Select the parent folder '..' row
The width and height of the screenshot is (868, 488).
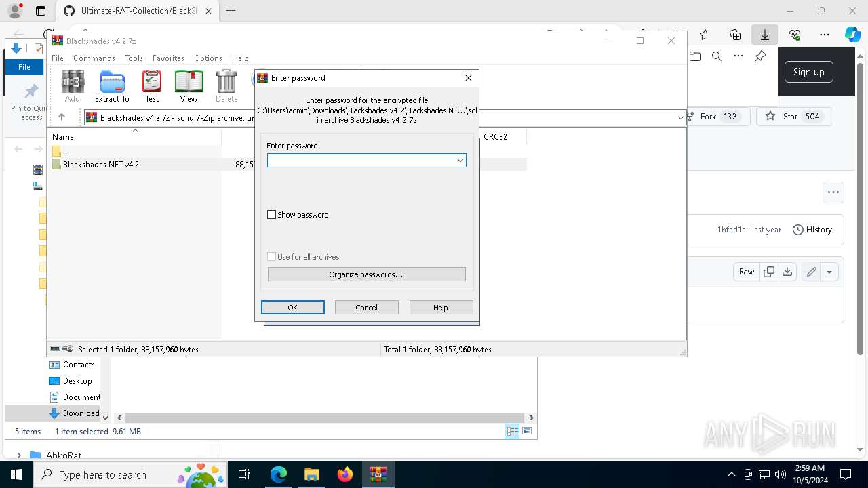click(x=136, y=151)
